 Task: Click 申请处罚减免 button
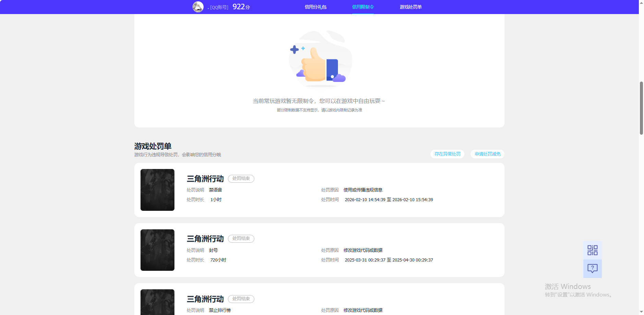487,154
